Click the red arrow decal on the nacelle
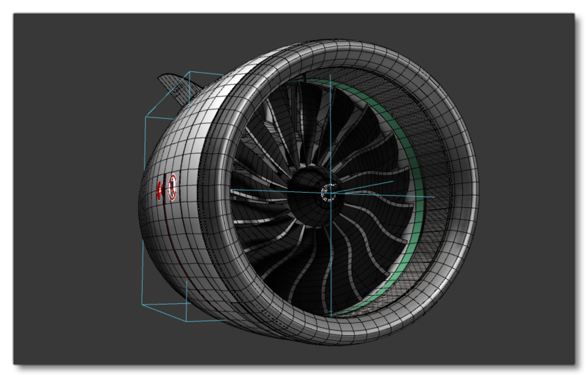The height and width of the screenshot is (378, 588). 160,190
